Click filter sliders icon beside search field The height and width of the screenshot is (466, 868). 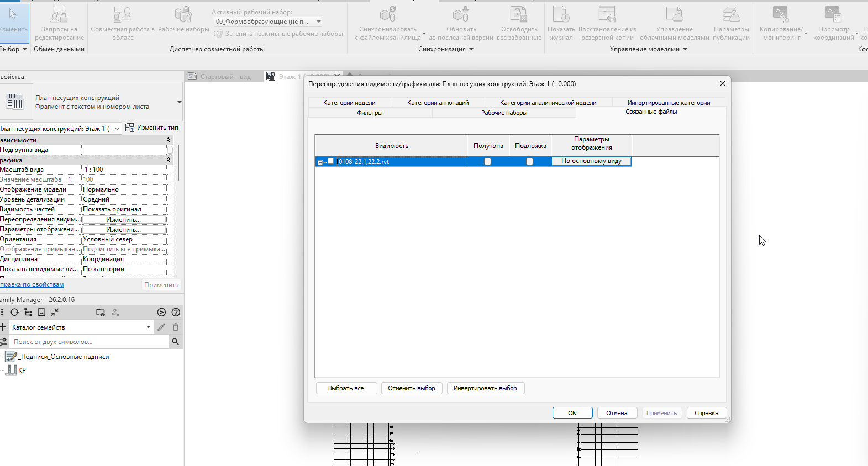click(x=3, y=342)
